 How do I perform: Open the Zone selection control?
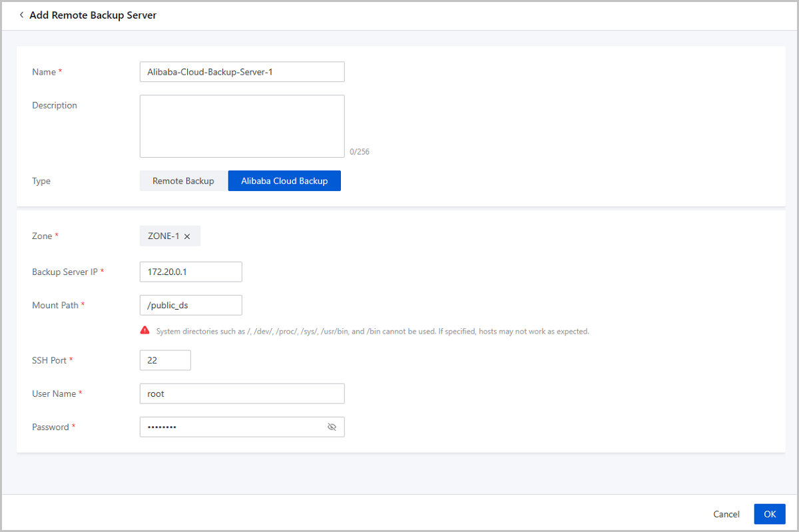pos(170,236)
